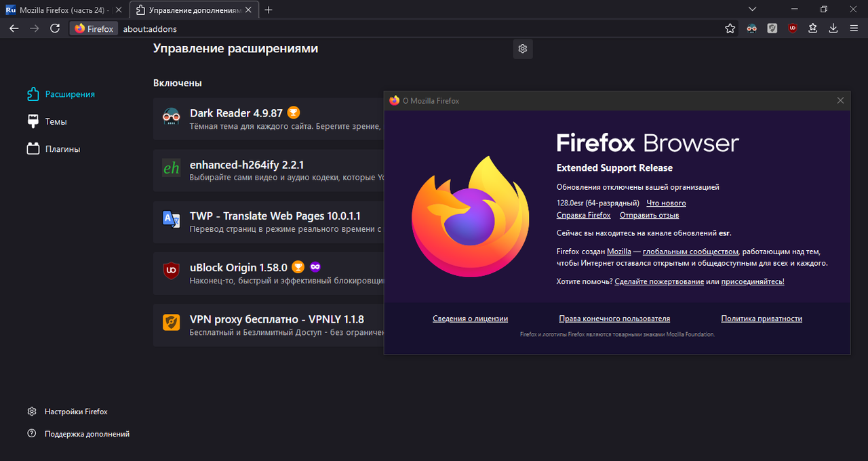Image resolution: width=868 pixels, height=461 pixels.
Task: Close the О Mozilla Firefox dialog
Action: click(840, 100)
